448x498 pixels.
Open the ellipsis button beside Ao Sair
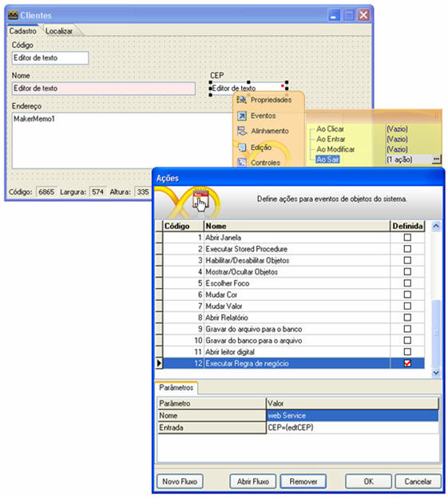tap(436, 159)
